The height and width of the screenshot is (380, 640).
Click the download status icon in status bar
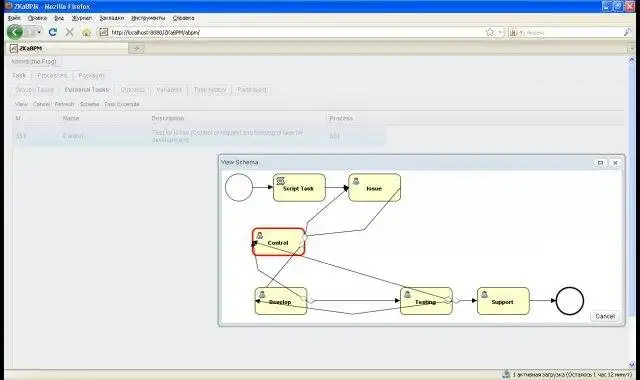506,374
